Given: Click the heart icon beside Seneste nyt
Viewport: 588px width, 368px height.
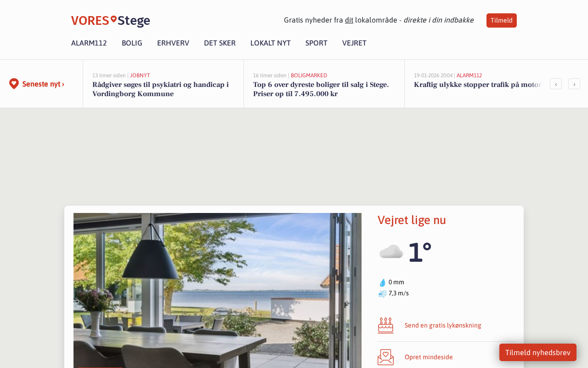Looking at the screenshot, I should (x=14, y=84).
